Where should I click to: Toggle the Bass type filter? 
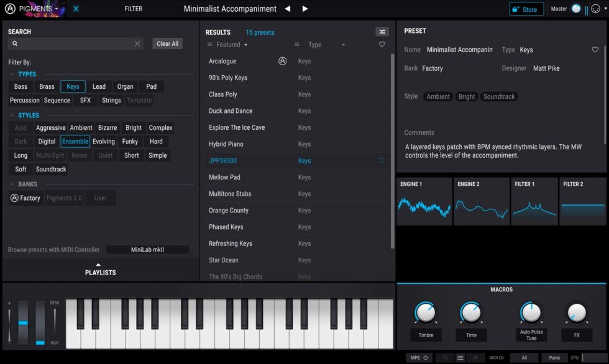click(21, 86)
